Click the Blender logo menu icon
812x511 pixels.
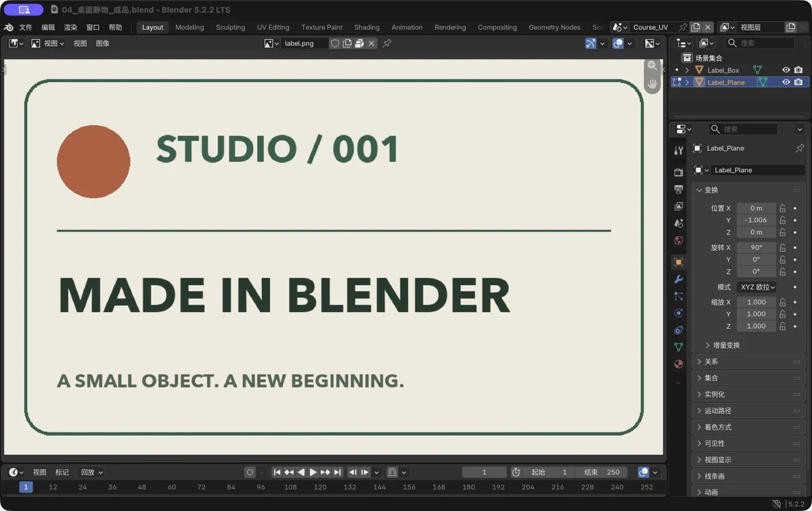point(9,28)
